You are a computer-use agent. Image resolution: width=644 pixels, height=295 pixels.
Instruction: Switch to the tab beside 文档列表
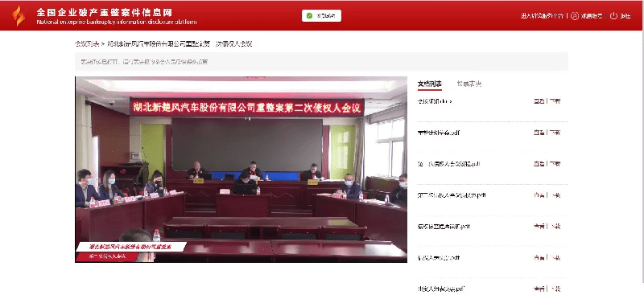point(469,84)
